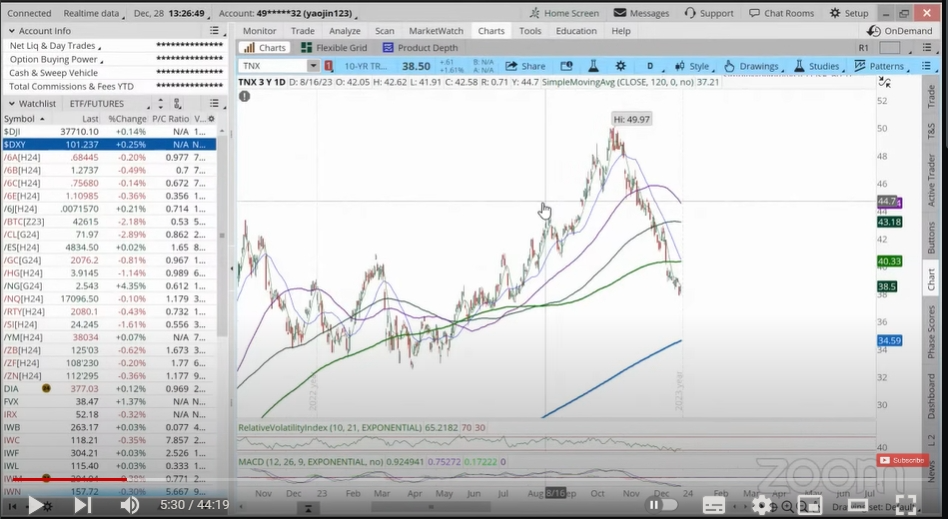
Task: Switch to the Trade tab
Action: [x=302, y=31]
